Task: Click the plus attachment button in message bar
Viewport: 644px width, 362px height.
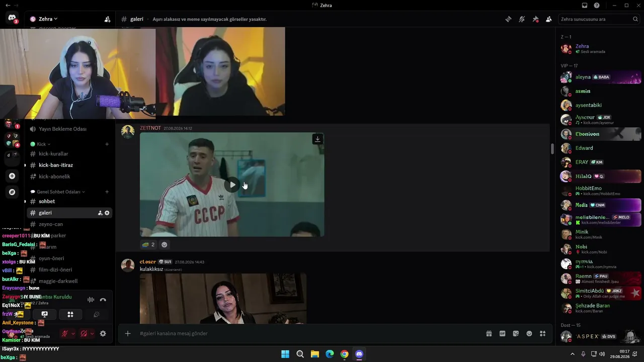Action: (128, 333)
